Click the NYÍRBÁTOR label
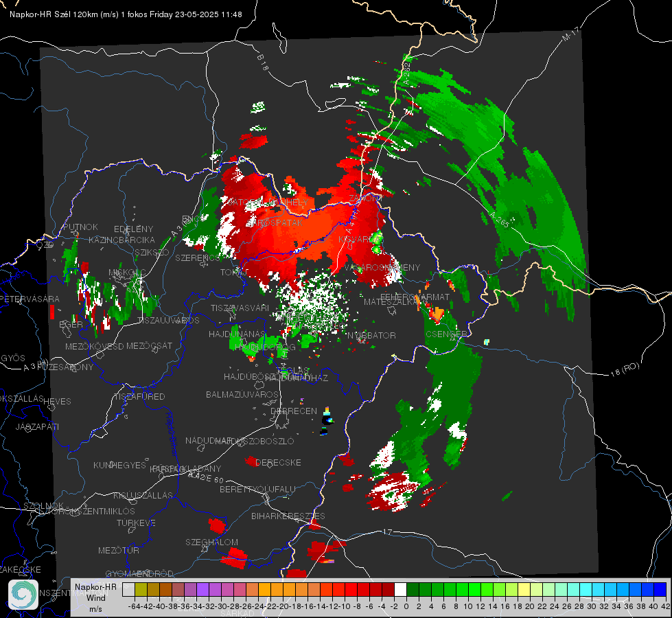 (371, 335)
